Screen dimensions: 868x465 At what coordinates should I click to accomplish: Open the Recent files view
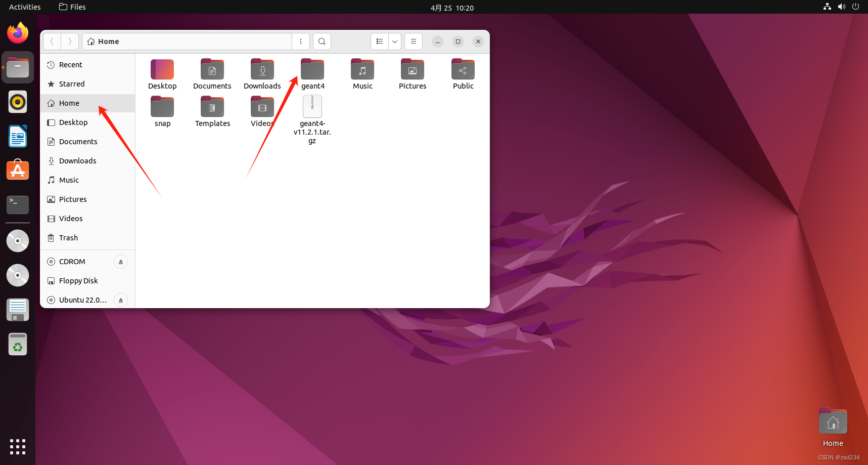(x=70, y=64)
